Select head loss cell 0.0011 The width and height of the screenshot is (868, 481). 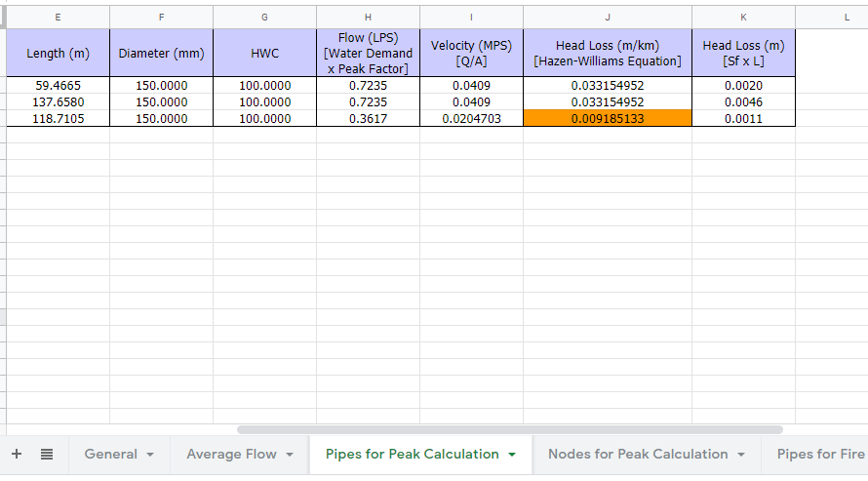pos(743,118)
